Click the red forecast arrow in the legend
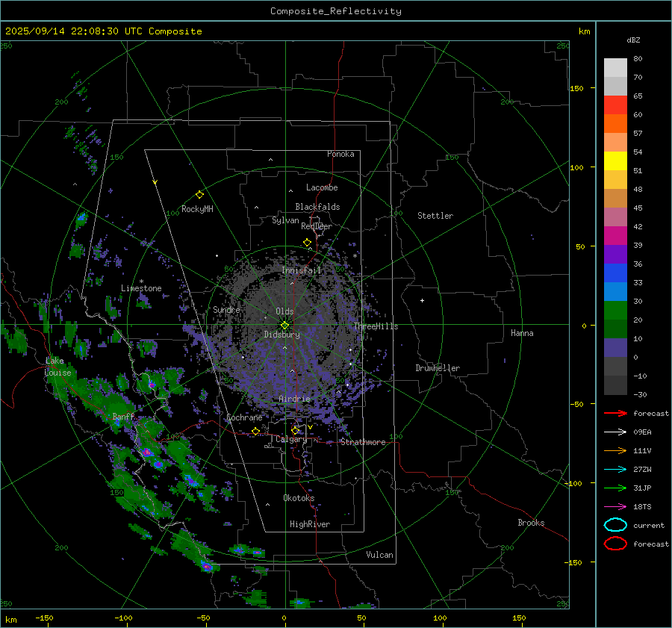 pos(615,413)
